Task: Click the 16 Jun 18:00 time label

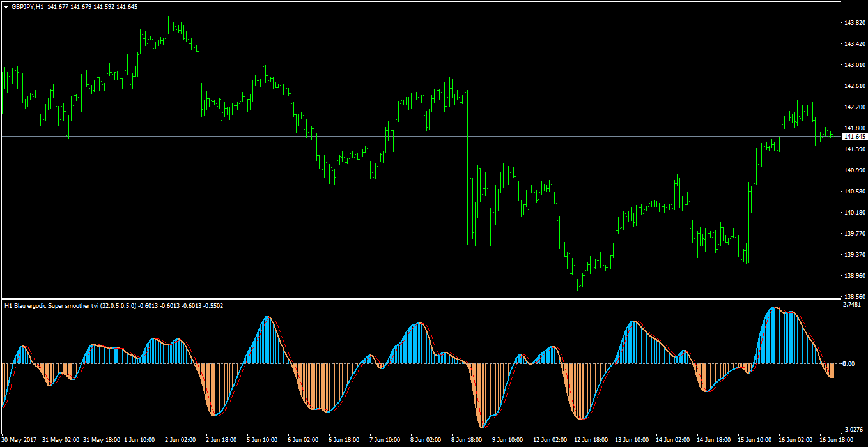Action: click(x=834, y=440)
